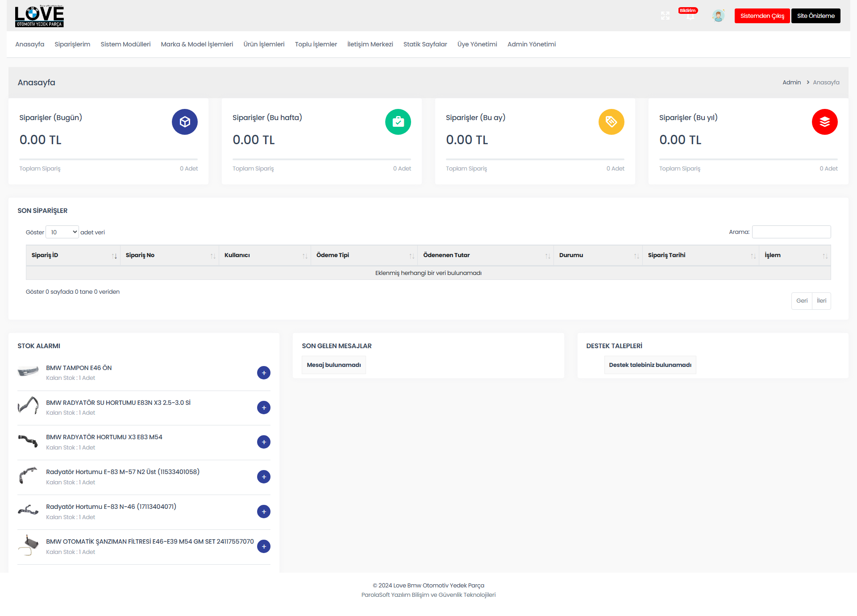Click the progress bar under Toplam Sipariş today
Viewport: 857px width, 616px height.
pyautogui.click(x=108, y=158)
